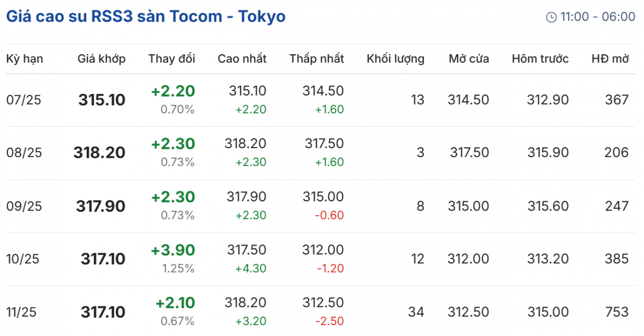Click the +3.90 change value

click(x=173, y=250)
